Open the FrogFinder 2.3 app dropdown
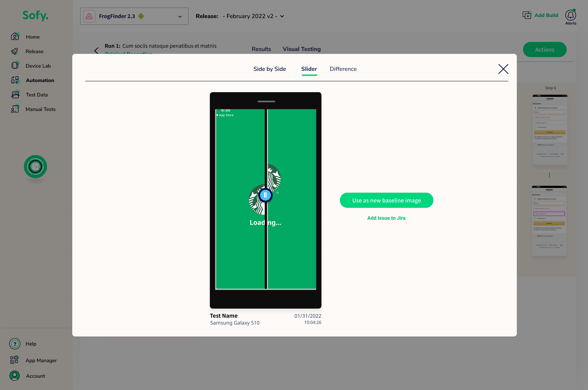Screen dimensions: 588x390 point(134,16)
